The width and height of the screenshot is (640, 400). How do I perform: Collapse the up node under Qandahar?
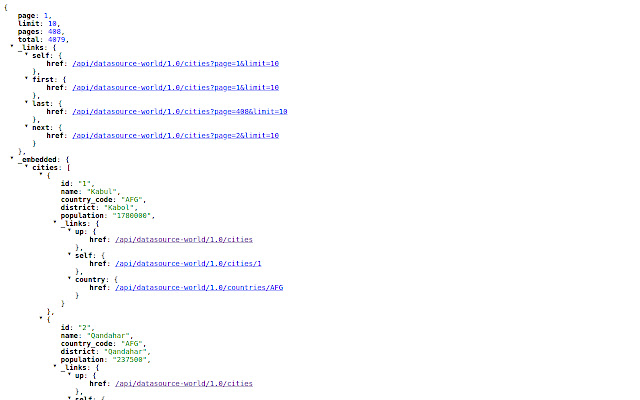pos(69,374)
